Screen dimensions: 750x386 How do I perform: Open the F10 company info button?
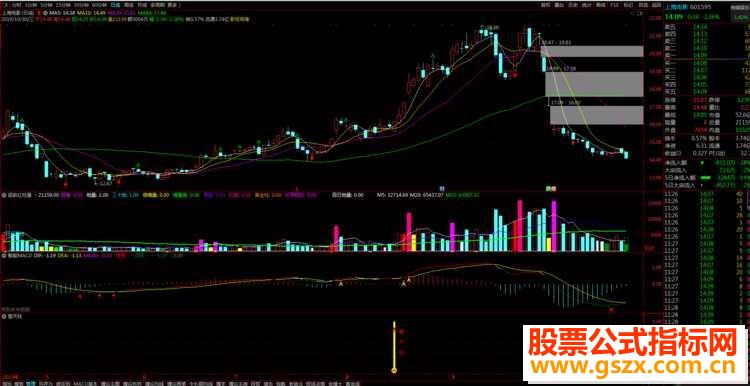click(x=615, y=5)
